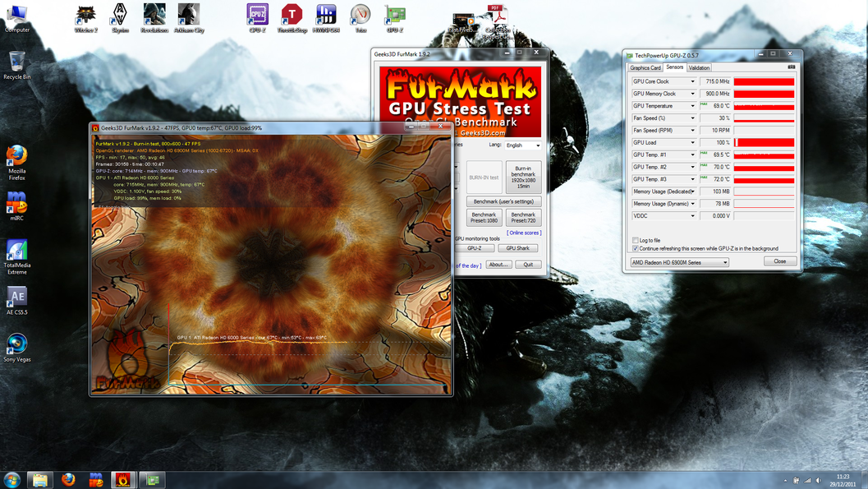This screenshot has width=868, height=489.
Task: Click the mIRC taskbar icon
Action: [x=96, y=480]
